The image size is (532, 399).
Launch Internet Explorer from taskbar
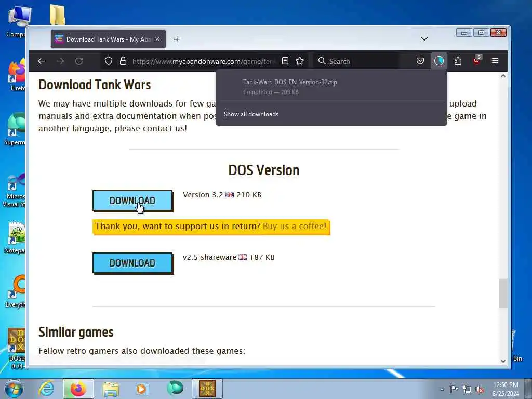pyautogui.click(x=46, y=389)
